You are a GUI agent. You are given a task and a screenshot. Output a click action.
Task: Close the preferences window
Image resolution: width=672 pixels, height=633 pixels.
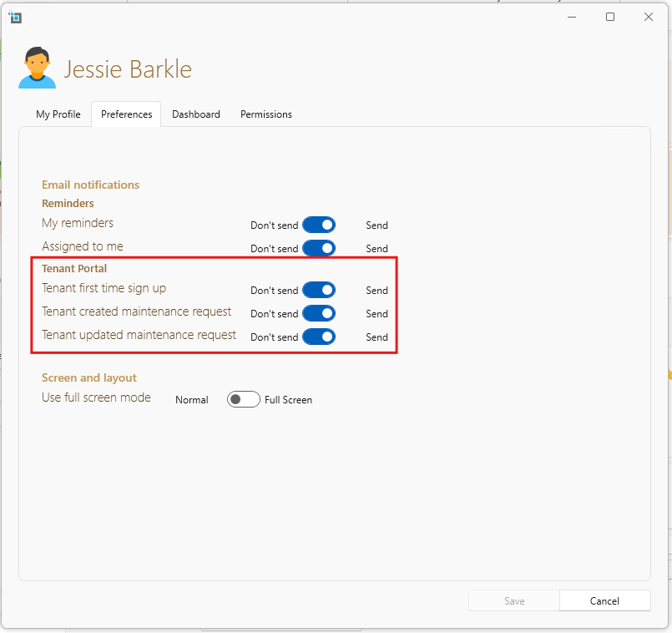coord(649,17)
